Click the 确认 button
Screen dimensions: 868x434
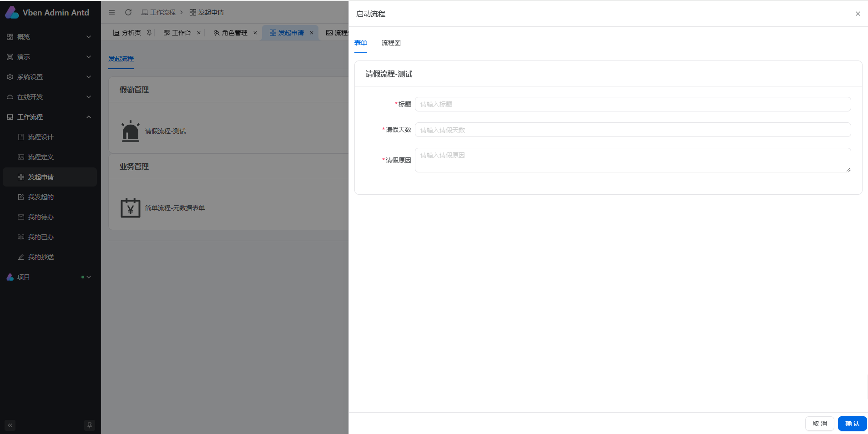coord(853,424)
